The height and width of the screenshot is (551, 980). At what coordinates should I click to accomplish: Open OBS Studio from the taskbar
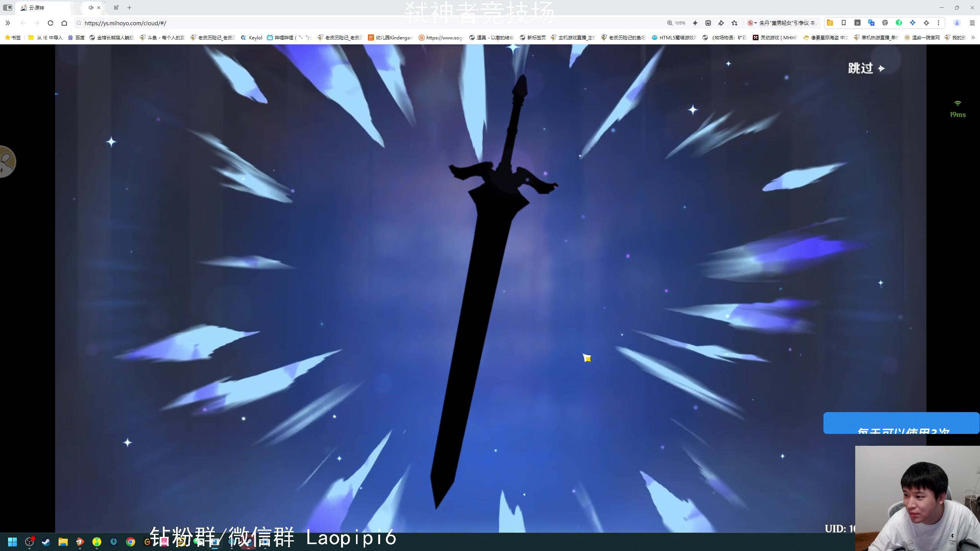pyautogui.click(x=29, y=542)
